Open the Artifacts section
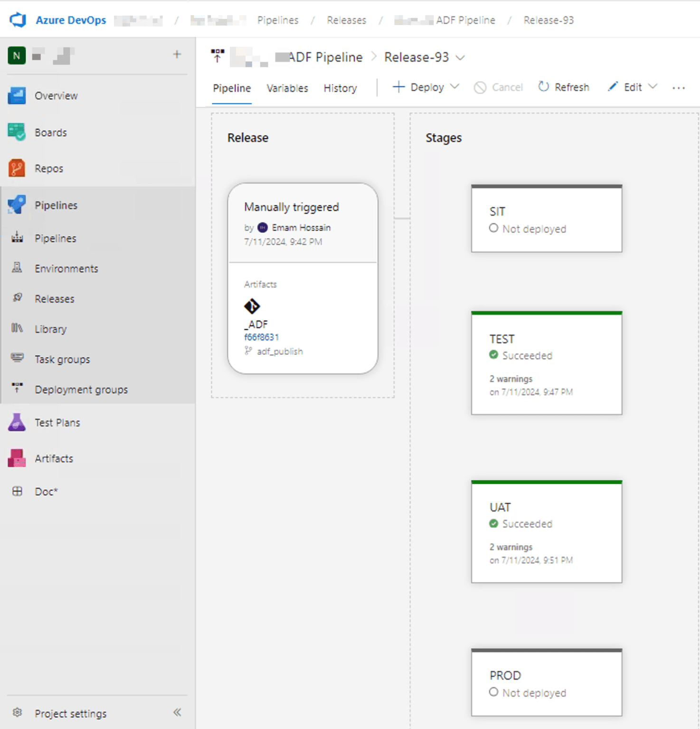700x729 pixels. tap(54, 458)
